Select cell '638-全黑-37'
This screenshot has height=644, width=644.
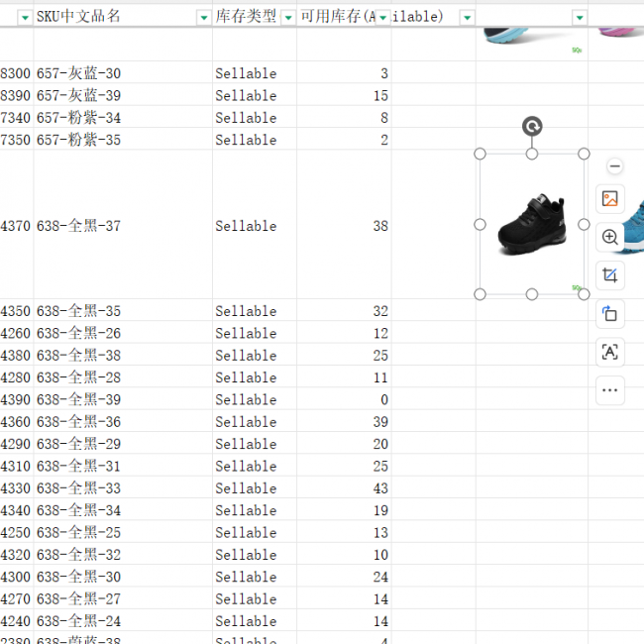point(123,225)
